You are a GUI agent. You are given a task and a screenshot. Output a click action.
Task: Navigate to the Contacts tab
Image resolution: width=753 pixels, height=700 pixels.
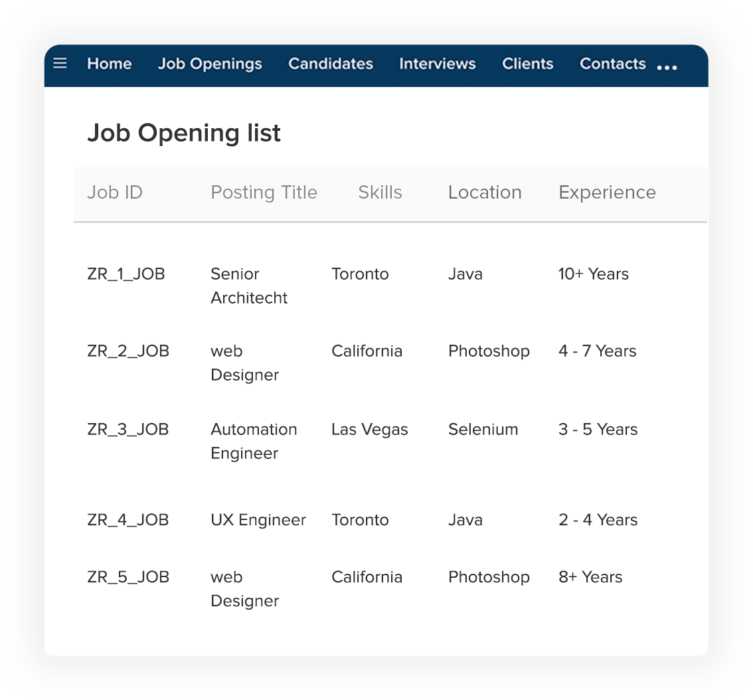(x=613, y=63)
